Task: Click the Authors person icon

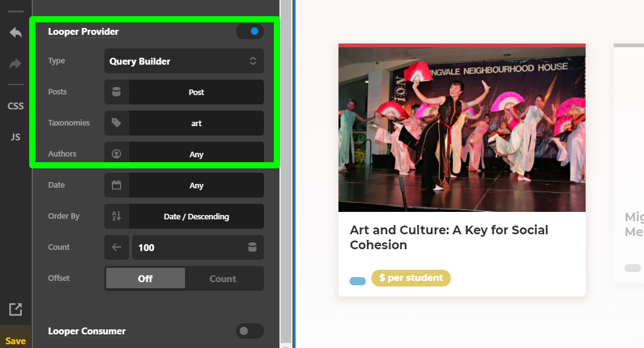Action: pos(116,154)
